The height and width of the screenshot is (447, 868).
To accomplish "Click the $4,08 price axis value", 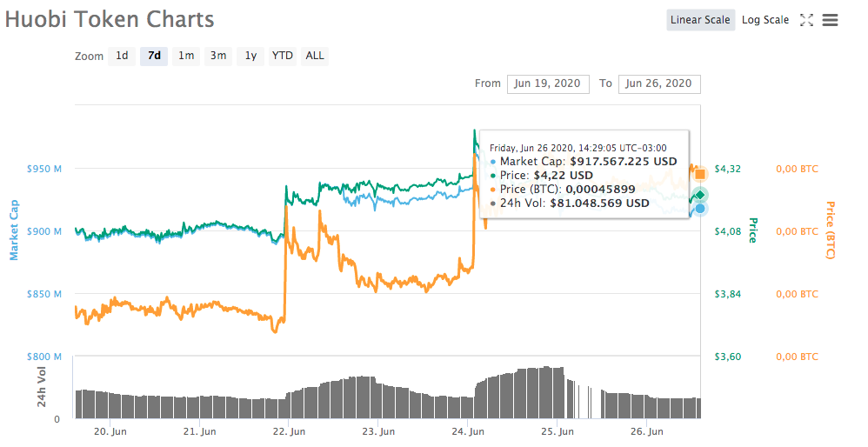I will [x=727, y=231].
